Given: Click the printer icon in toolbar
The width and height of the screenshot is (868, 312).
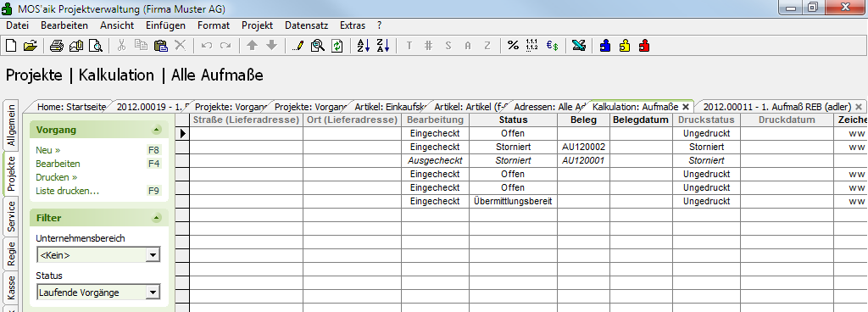Looking at the screenshot, I should pyautogui.click(x=57, y=46).
